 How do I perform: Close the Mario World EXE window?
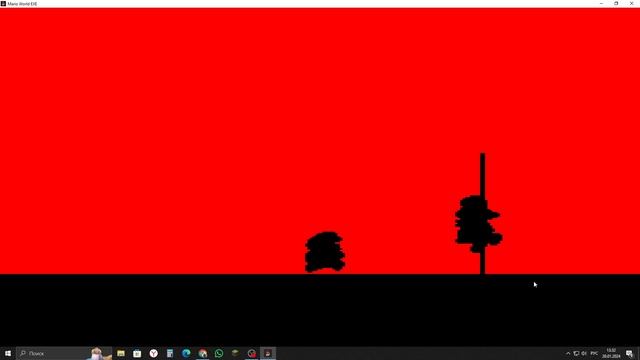631,4
